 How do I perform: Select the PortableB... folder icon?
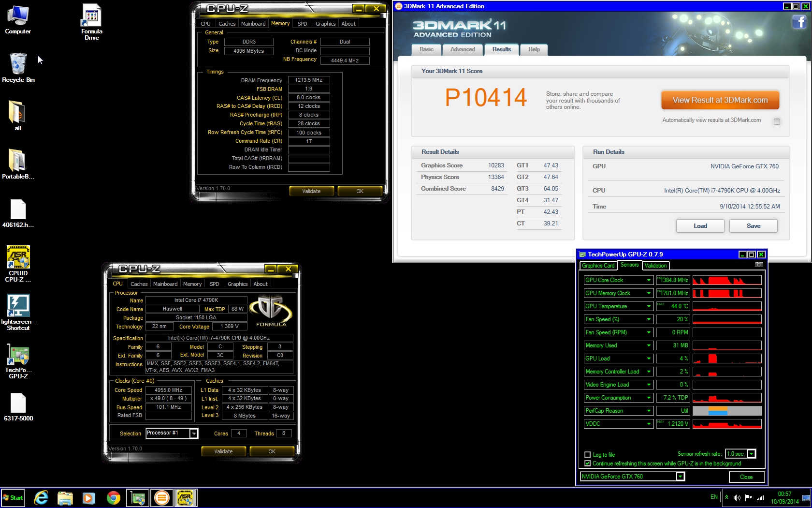[18, 164]
